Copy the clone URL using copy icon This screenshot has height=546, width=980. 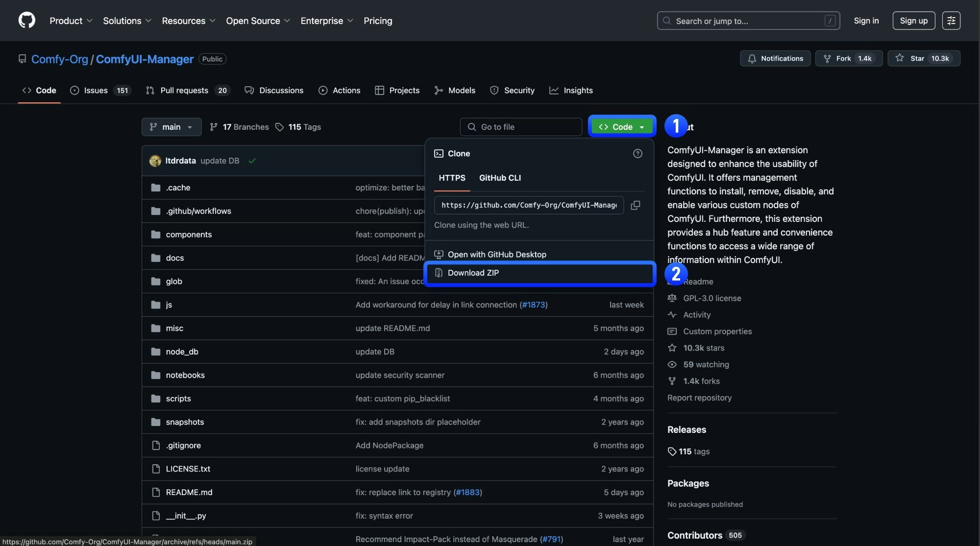(635, 205)
